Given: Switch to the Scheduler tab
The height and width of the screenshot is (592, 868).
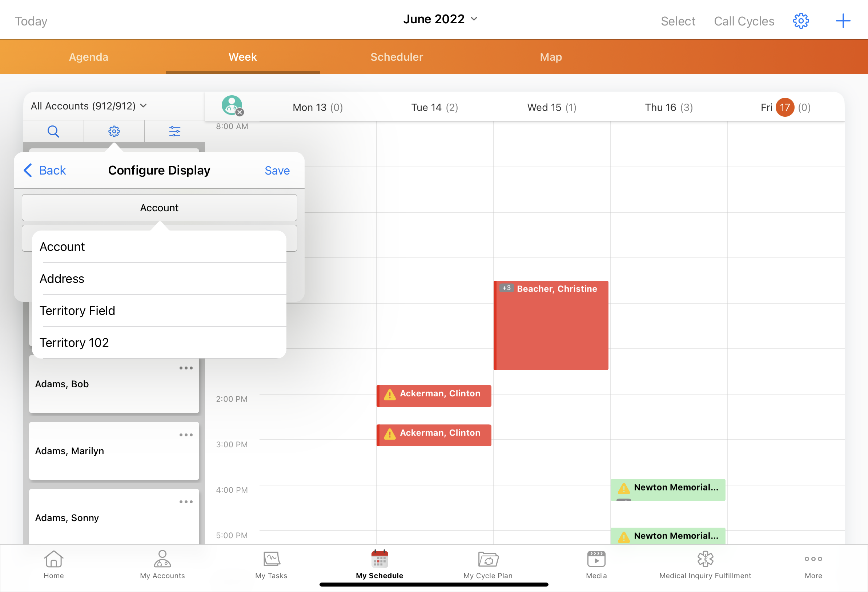Looking at the screenshot, I should 397,57.
